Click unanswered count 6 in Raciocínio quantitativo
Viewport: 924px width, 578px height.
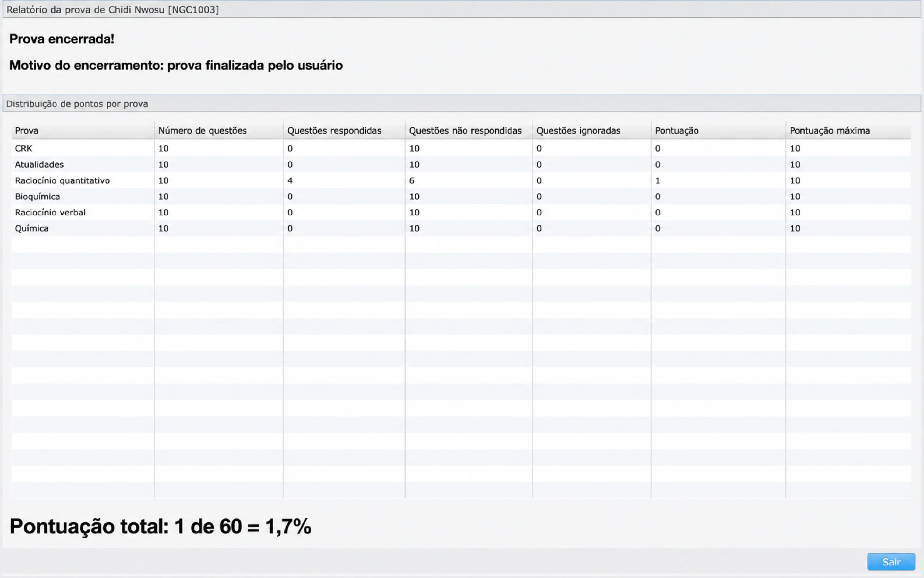coord(412,180)
